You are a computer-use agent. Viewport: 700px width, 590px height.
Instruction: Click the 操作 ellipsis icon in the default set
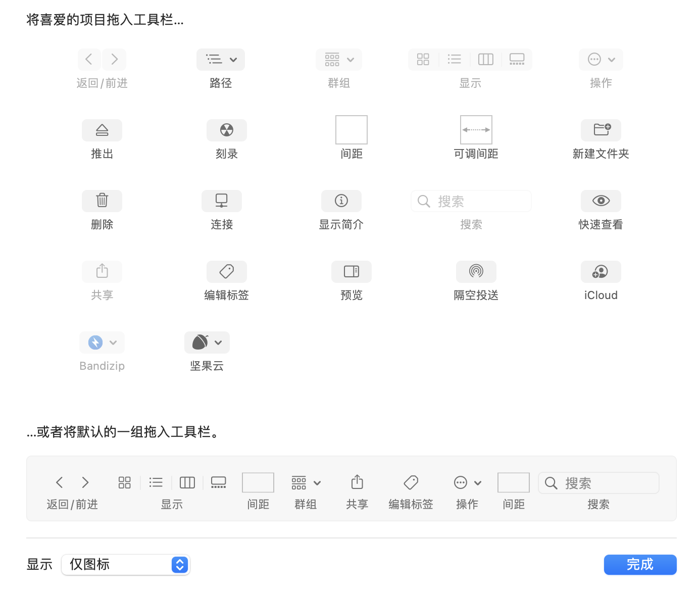point(461,483)
